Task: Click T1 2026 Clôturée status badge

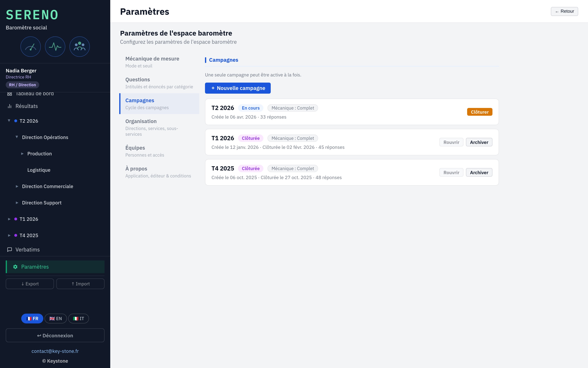Action: point(251,138)
